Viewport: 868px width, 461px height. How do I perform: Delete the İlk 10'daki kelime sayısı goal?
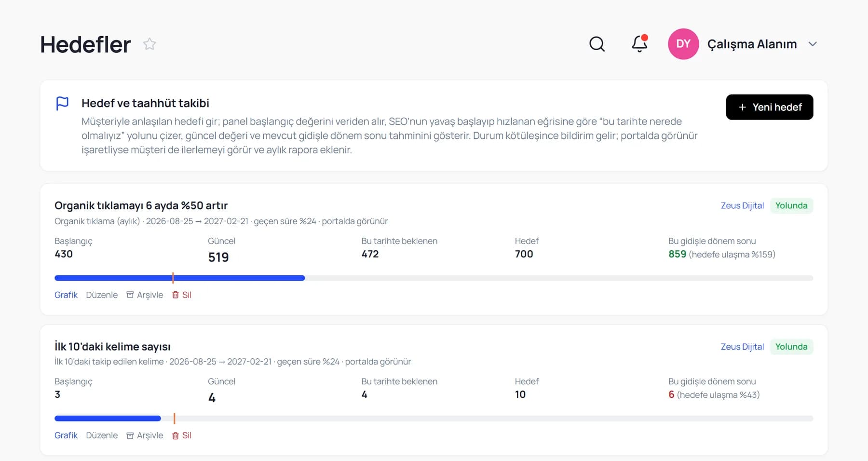(182, 435)
